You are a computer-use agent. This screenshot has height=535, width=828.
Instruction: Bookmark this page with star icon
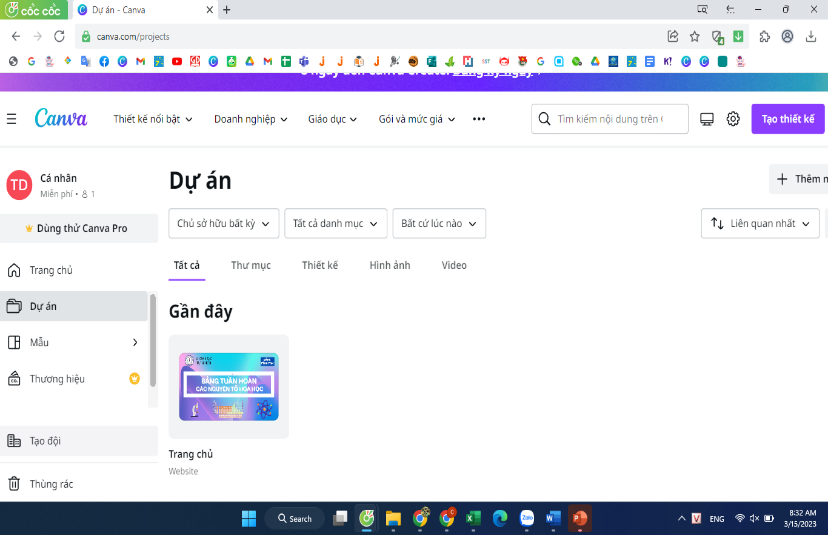[695, 36]
